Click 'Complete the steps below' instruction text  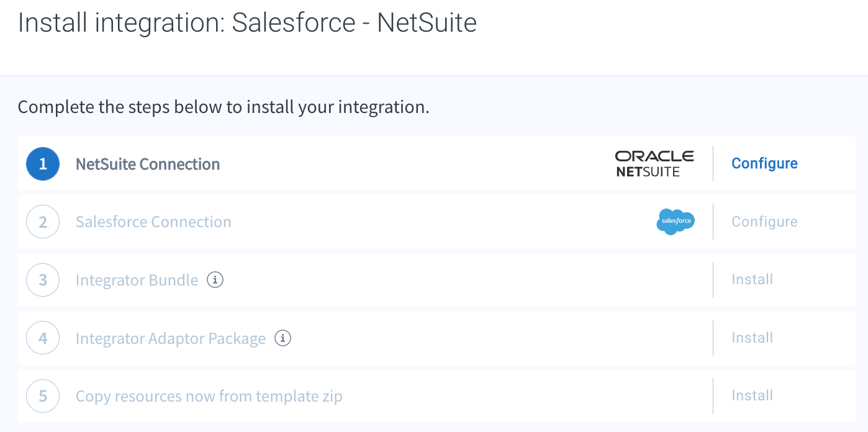click(224, 107)
